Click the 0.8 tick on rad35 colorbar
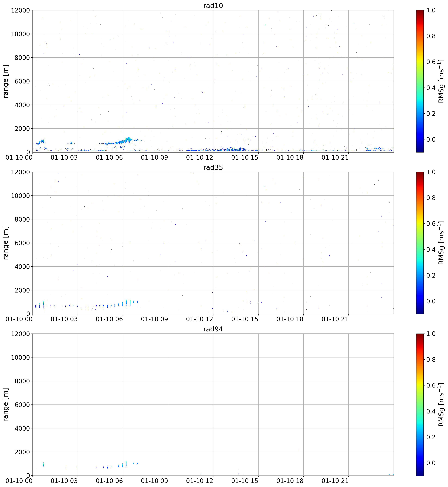The width and height of the screenshot is (448, 487). (x=431, y=198)
